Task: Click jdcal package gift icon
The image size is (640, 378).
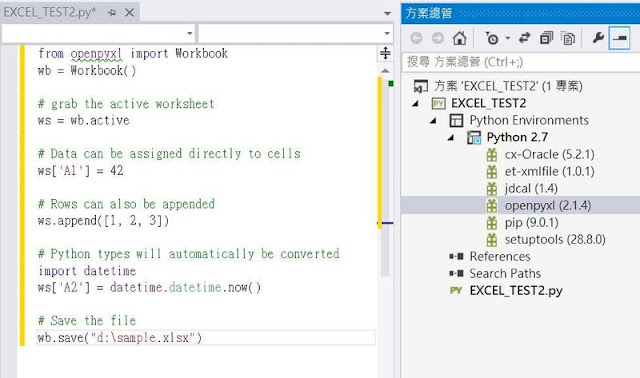Action: (492, 189)
